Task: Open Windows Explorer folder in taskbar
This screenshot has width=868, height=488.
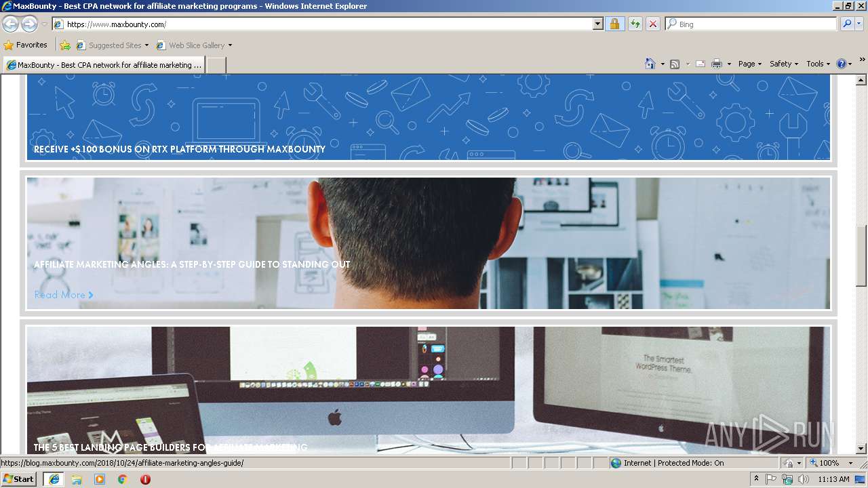Action: (77, 479)
